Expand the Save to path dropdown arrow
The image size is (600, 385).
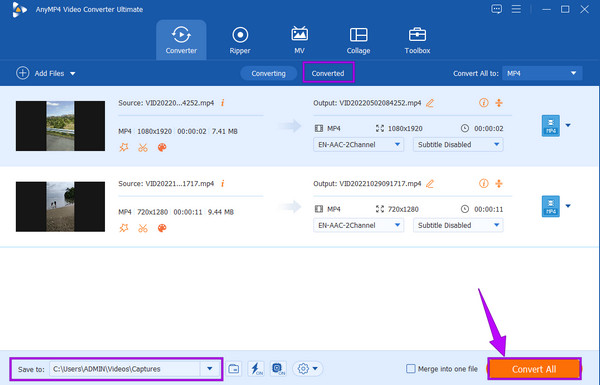[x=210, y=369]
